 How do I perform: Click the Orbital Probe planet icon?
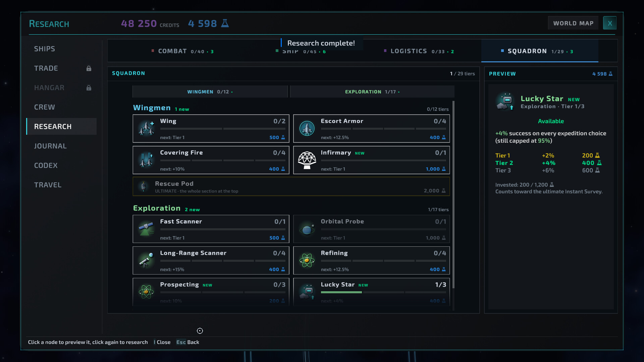pos(307,230)
